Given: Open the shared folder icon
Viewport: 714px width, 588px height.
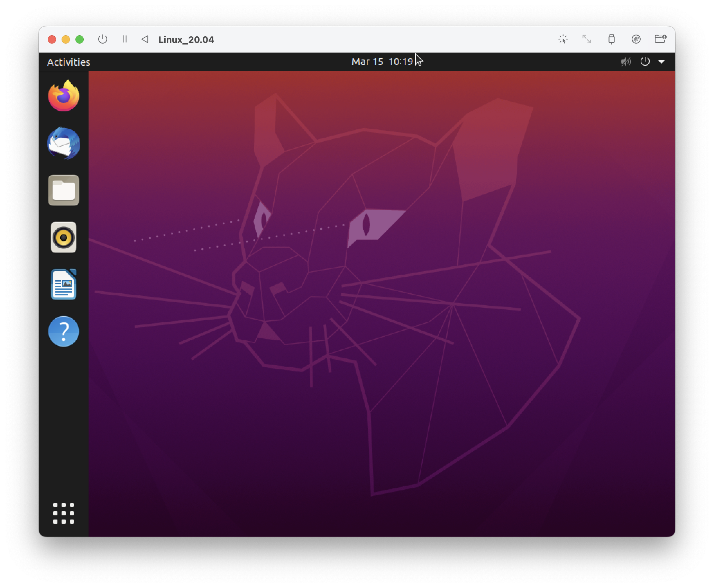Looking at the screenshot, I should click(x=660, y=39).
